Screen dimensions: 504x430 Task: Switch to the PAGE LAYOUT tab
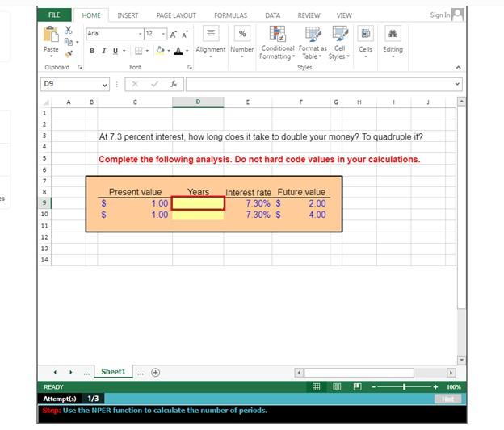176,15
